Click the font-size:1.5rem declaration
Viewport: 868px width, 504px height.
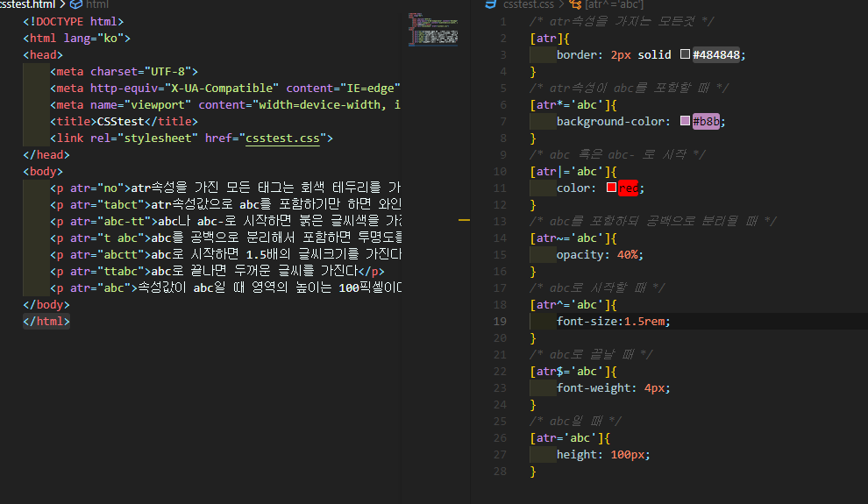point(614,321)
